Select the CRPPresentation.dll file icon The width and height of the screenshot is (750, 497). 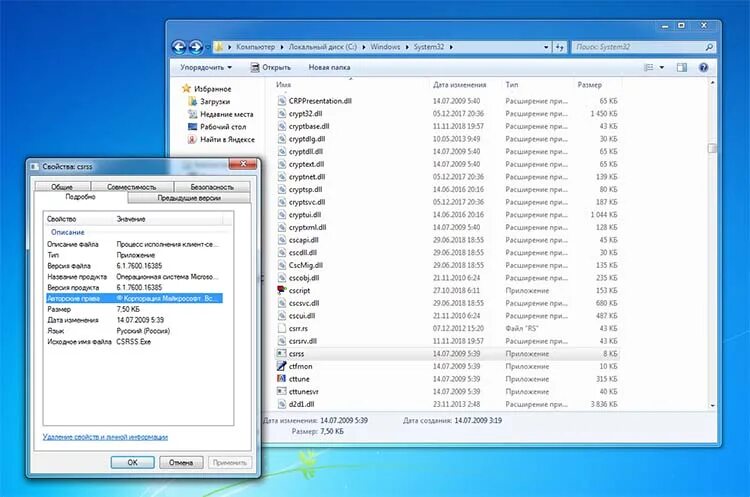click(281, 101)
